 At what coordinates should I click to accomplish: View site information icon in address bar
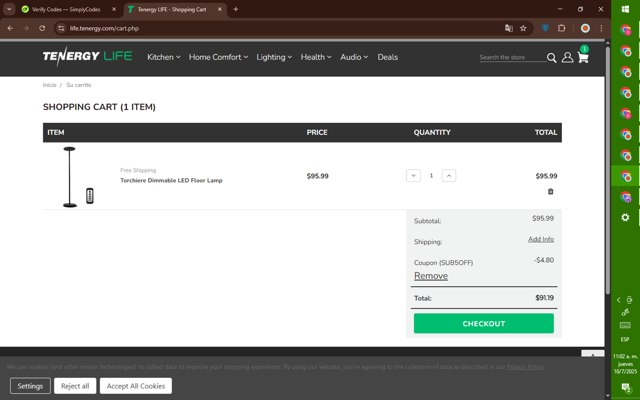click(61, 28)
